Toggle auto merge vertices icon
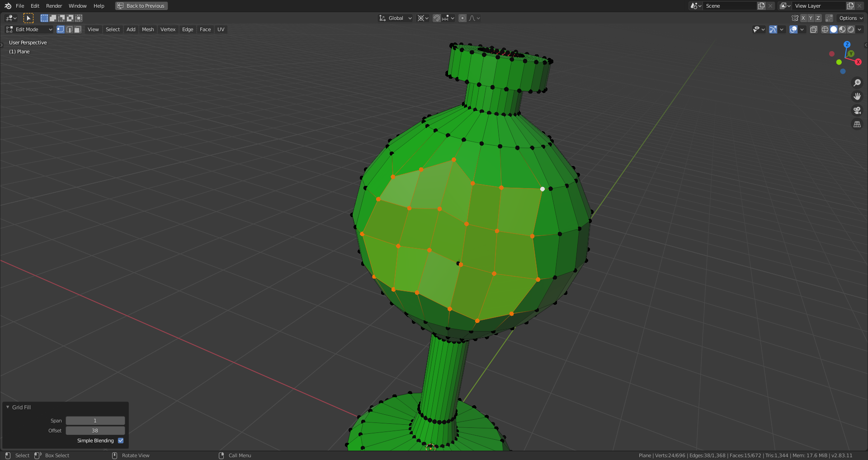 click(x=829, y=18)
